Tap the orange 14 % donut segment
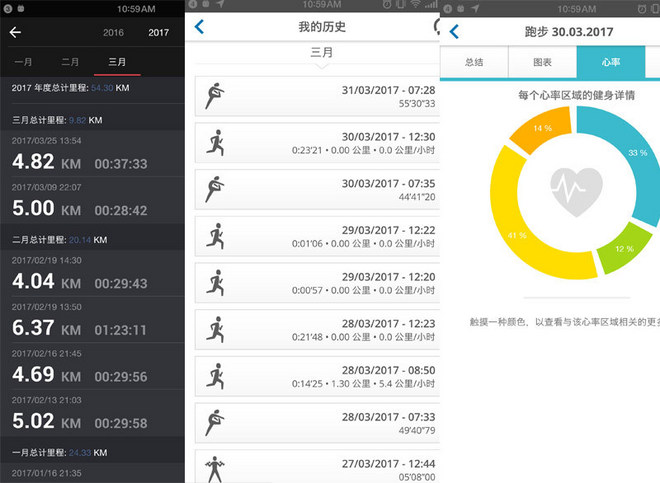660x483 pixels. point(542,128)
